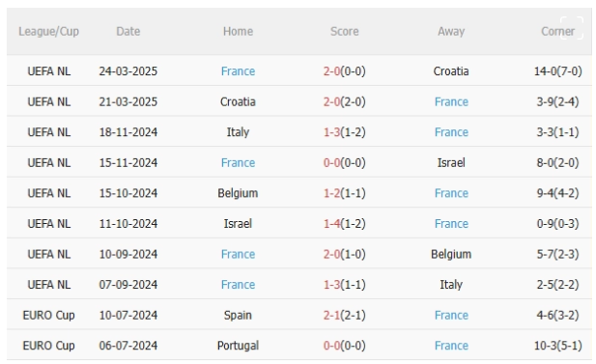Click the Score column header
The image size is (596, 364).
click(345, 31)
